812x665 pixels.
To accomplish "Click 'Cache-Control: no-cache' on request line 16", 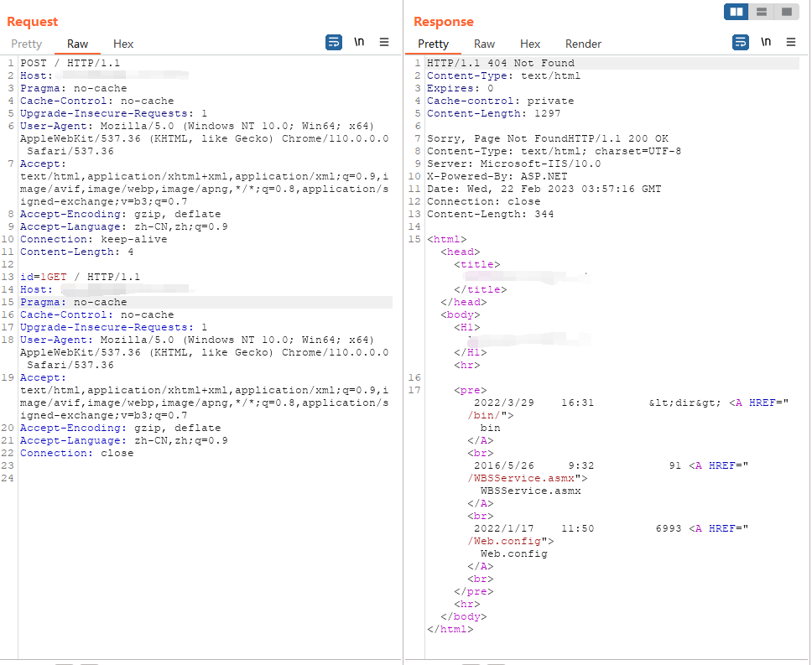I will pos(96,315).
